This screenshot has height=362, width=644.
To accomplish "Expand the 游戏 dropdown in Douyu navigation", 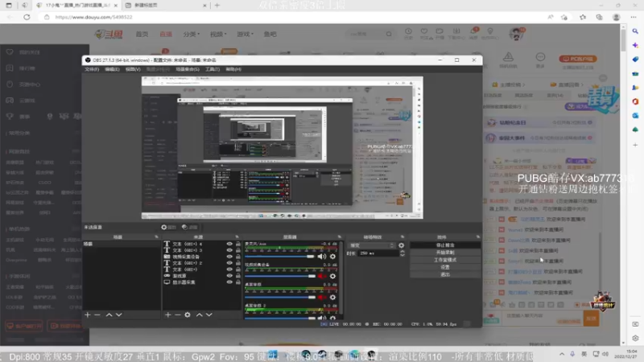I will [246, 34].
